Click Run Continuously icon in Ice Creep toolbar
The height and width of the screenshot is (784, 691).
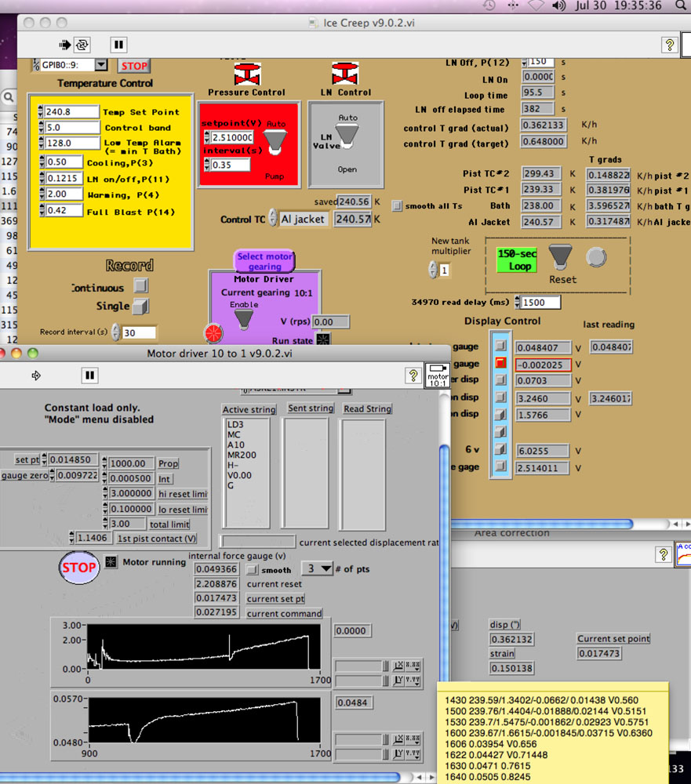(x=82, y=45)
